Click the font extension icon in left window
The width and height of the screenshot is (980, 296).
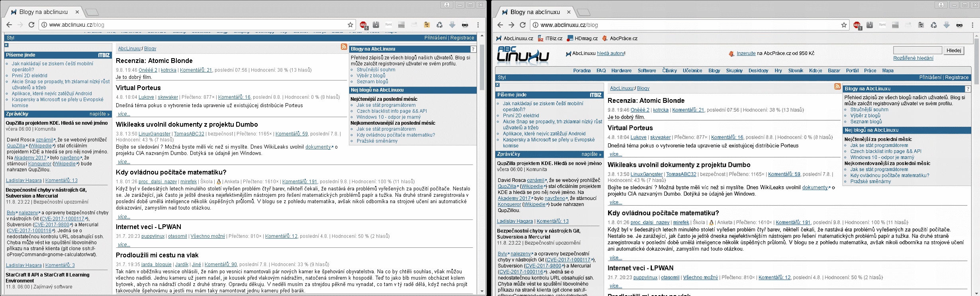[389, 25]
